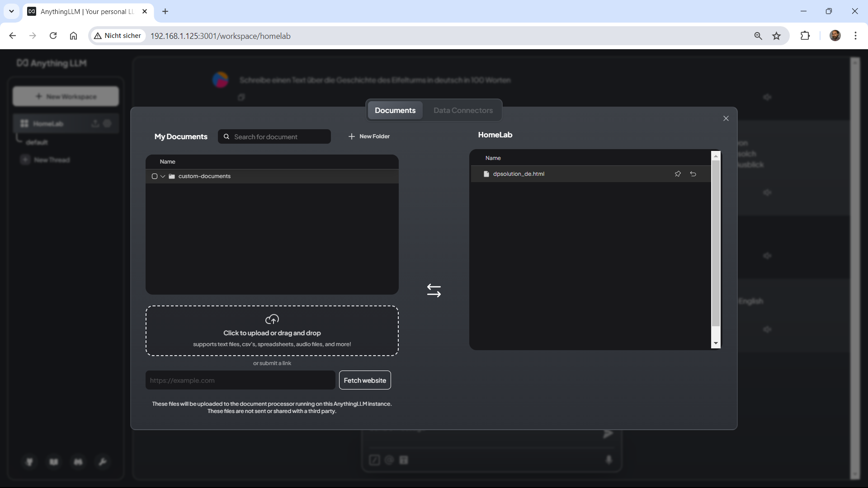Bookmark this page with the star icon
868x488 pixels.
click(777, 36)
